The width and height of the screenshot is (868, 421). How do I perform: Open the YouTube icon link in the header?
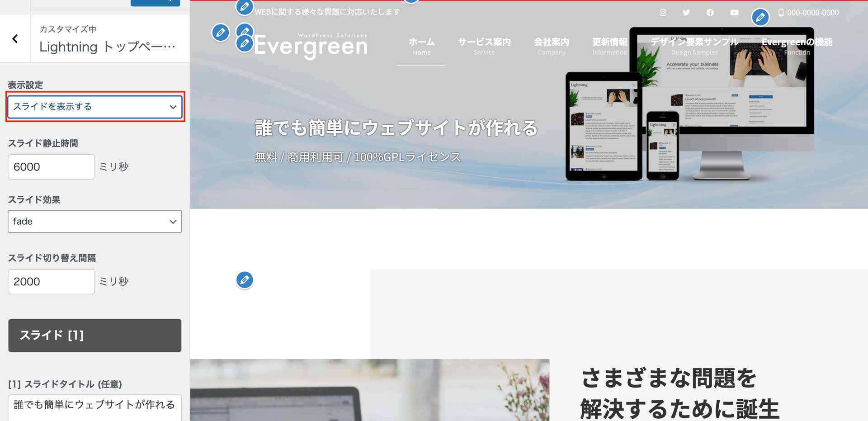(x=734, y=13)
